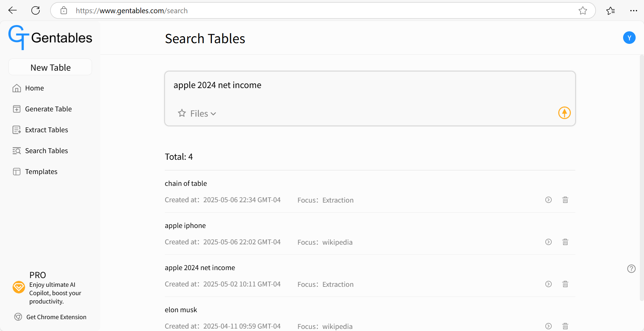The image size is (644, 331).
Task: Open browser favorites list icon
Action: point(611,10)
